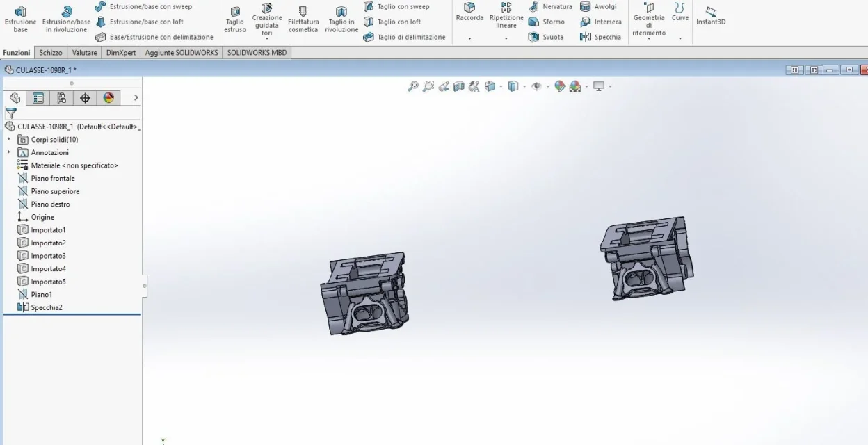This screenshot has width=868, height=445.
Task: Open Geometria di riferimento dropdown
Action: pyautogui.click(x=649, y=38)
